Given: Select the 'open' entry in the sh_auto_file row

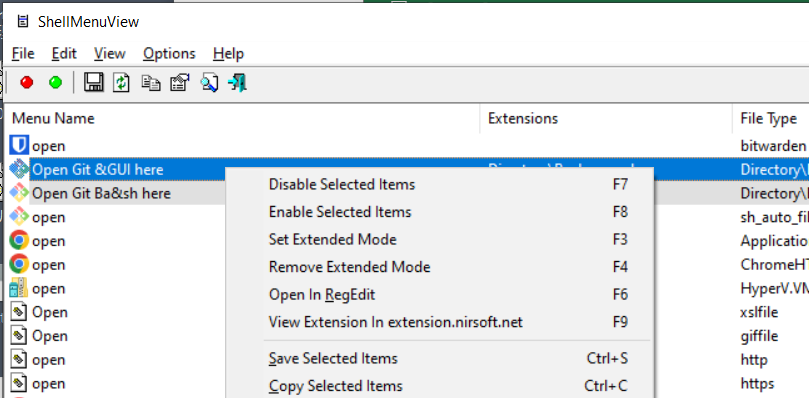Looking at the screenshot, I should coord(48,217).
